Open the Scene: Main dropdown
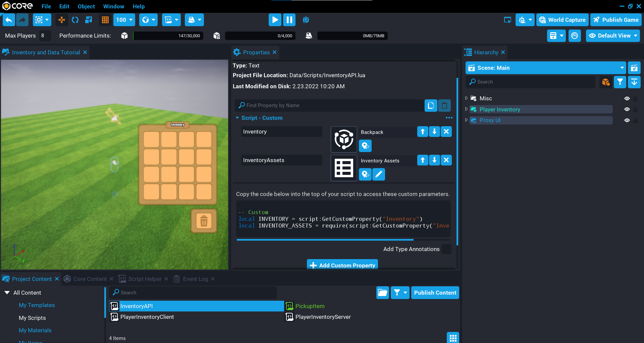 [x=622, y=68]
